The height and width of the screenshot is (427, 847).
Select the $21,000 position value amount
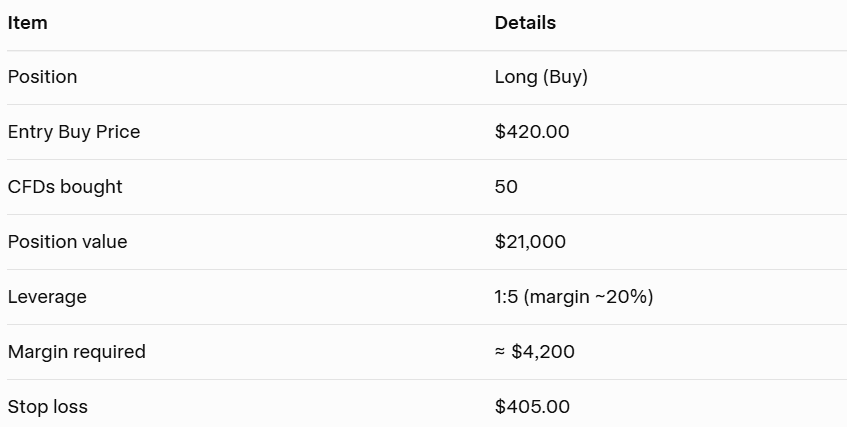click(530, 242)
